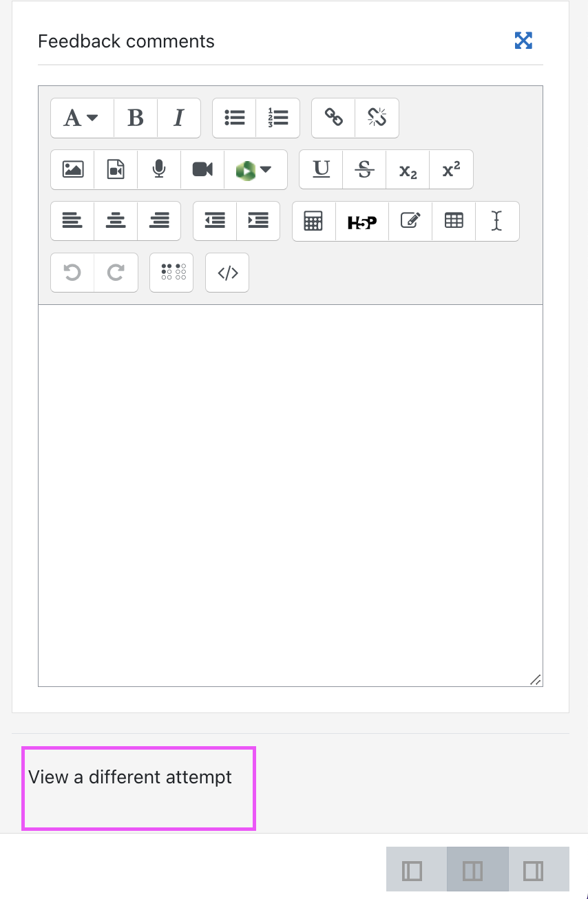Outdent the paragraph

pos(215,221)
